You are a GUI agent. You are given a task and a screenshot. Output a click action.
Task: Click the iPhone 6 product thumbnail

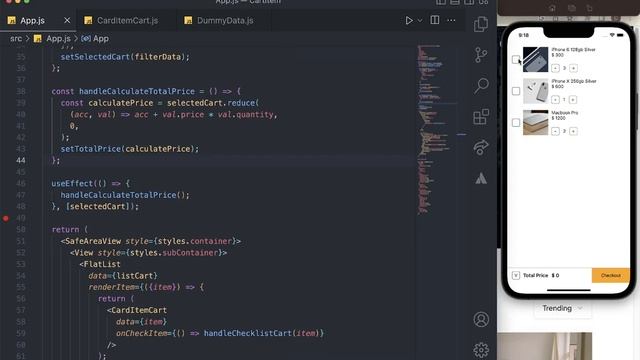(x=536, y=60)
